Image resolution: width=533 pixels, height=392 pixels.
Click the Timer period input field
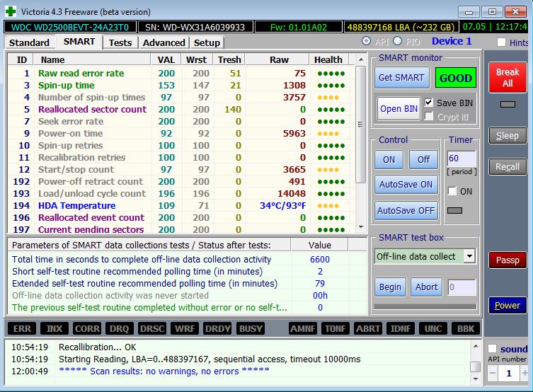(x=462, y=158)
